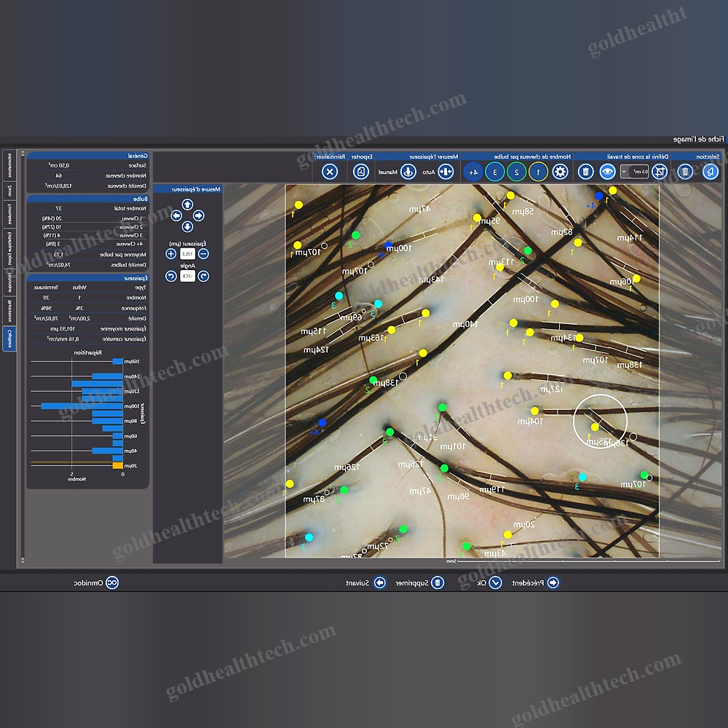Click the Moyenne par bulbe value 1,73
This screenshot has height=728, width=728.
pyautogui.click(x=58, y=254)
